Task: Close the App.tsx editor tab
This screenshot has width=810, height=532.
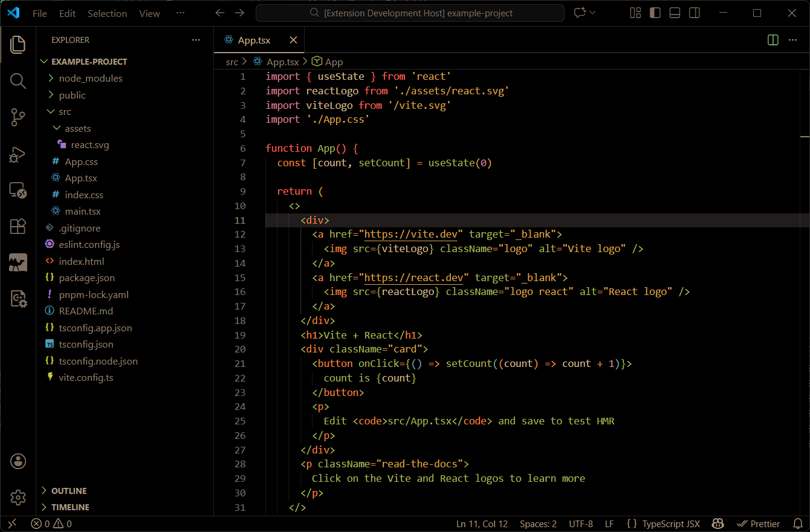Action: pos(293,40)
